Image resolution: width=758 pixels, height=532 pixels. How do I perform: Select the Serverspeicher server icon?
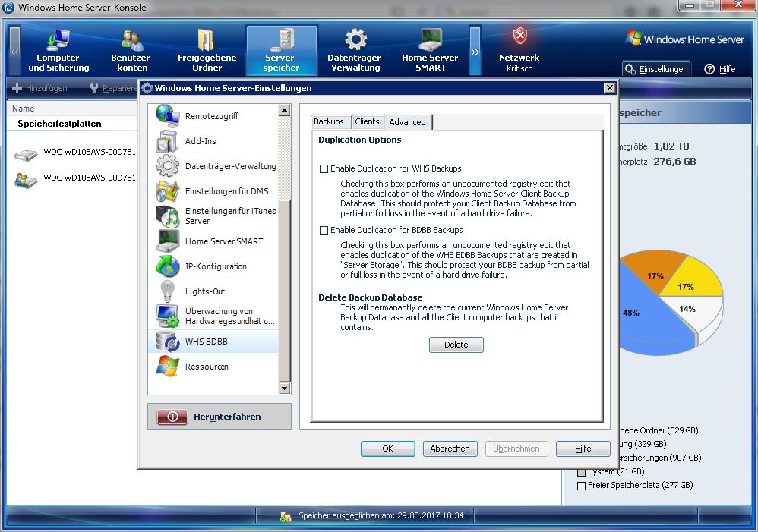coord(282,39)
